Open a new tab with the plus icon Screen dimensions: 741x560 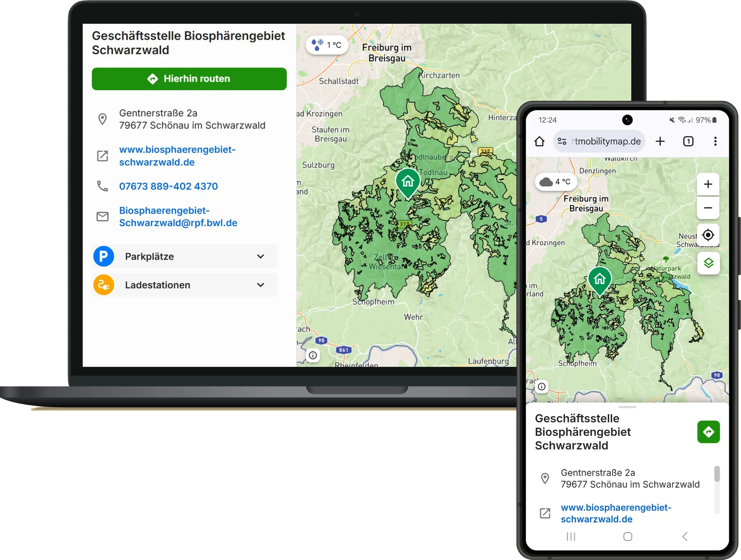(x=660, y=141)
